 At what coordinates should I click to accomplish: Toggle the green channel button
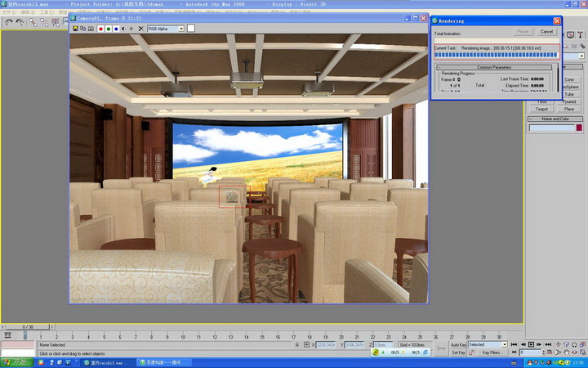[x=108, y=29]
